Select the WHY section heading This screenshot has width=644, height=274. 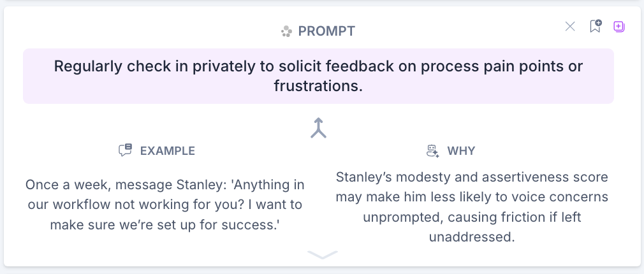[461, 151]
